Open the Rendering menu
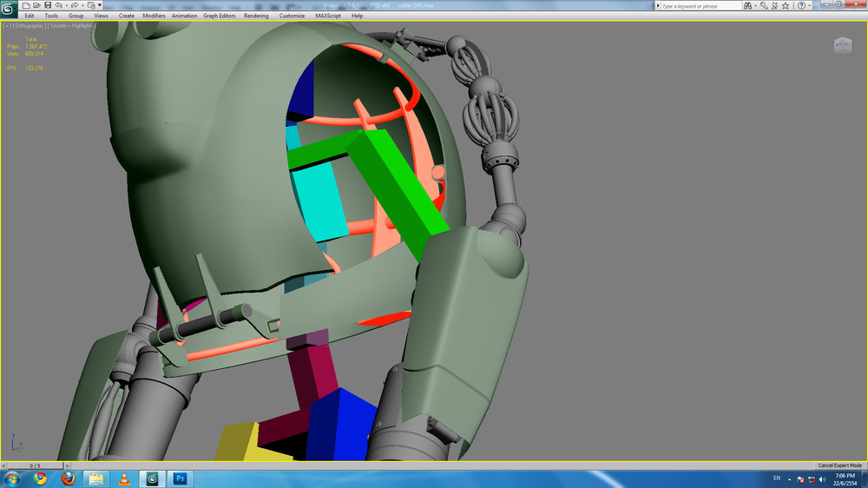Screen dimensions: 868x488 256,16
